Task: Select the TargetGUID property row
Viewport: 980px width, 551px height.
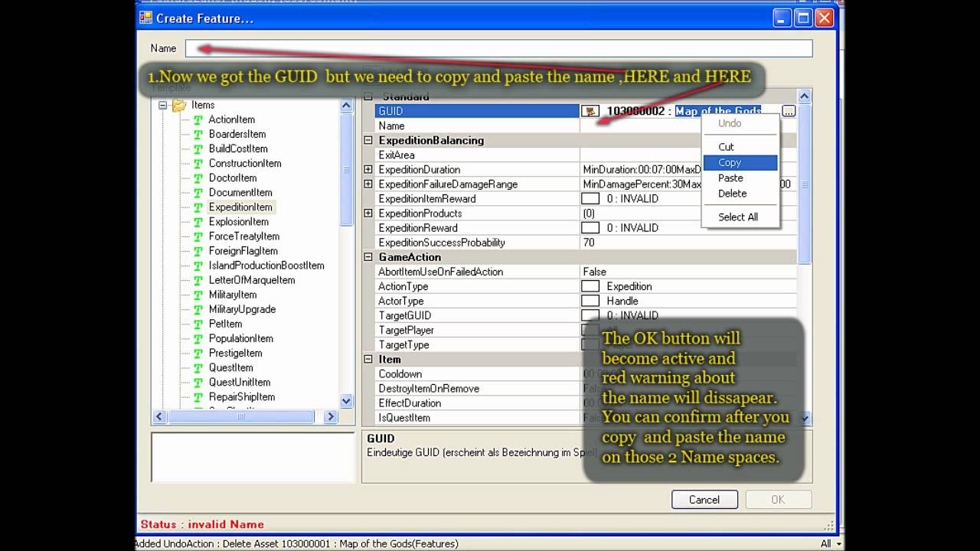Action: 586,315
